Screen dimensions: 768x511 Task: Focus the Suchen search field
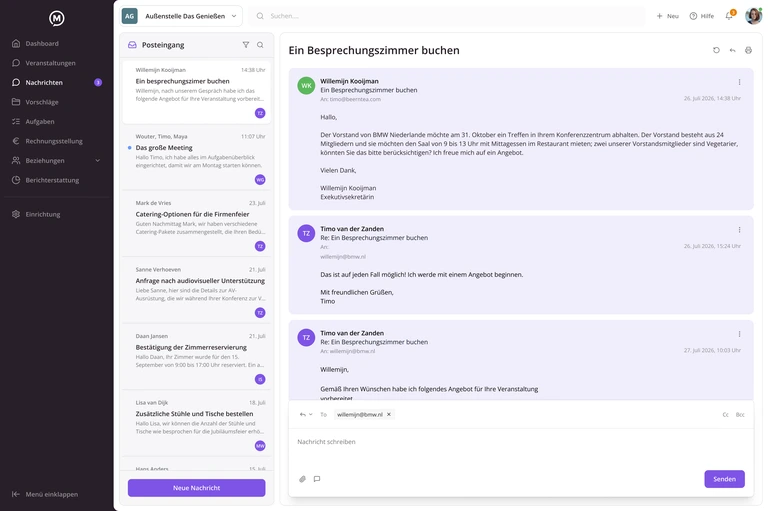click(x=447, y=16)
